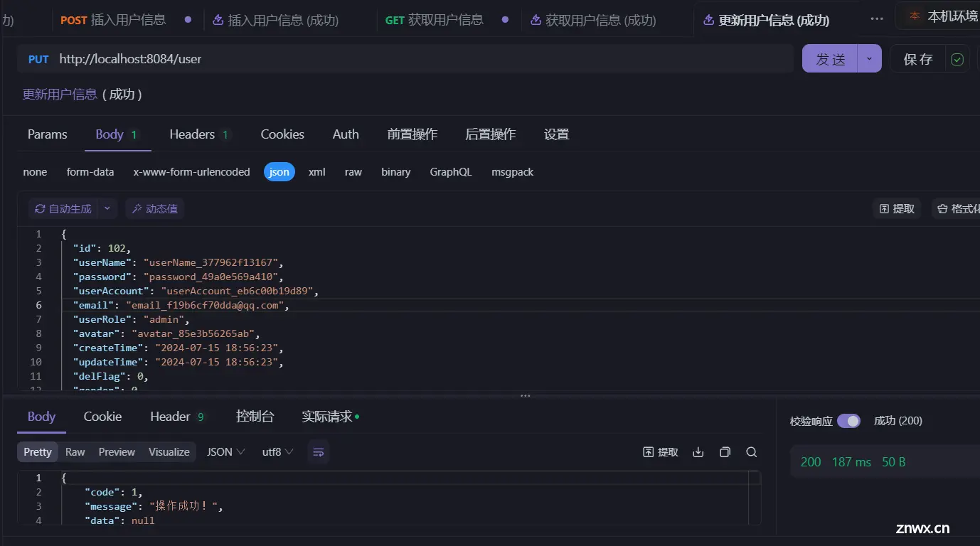Switch to the Params tab
Screen dimensions: 980x546
[x=48, y=134]
